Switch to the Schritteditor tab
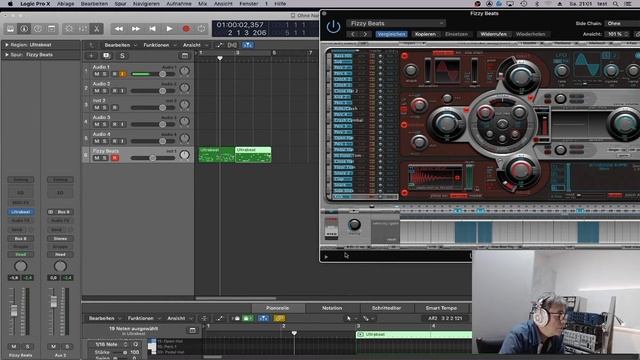 coord(386,308)
